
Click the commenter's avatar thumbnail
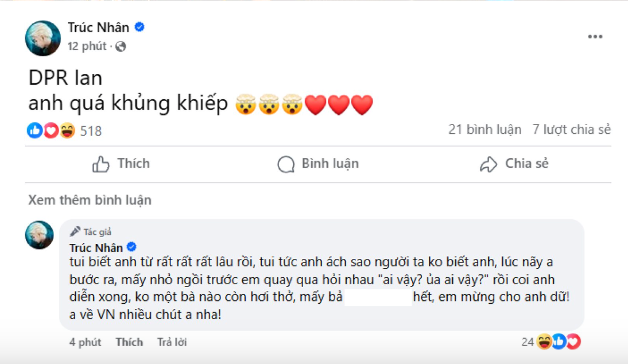[40, 235]
